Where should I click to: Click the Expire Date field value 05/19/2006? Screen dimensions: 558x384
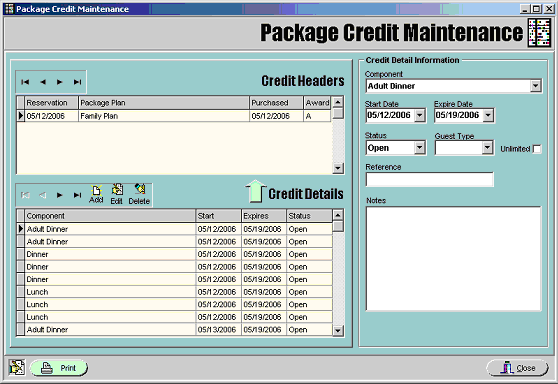tap(458, 115)
